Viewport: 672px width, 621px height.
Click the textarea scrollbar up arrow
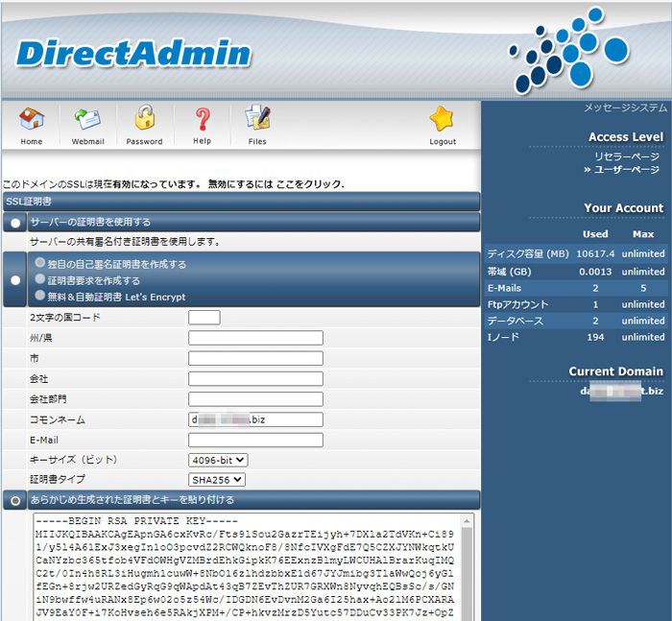[467, 521]
